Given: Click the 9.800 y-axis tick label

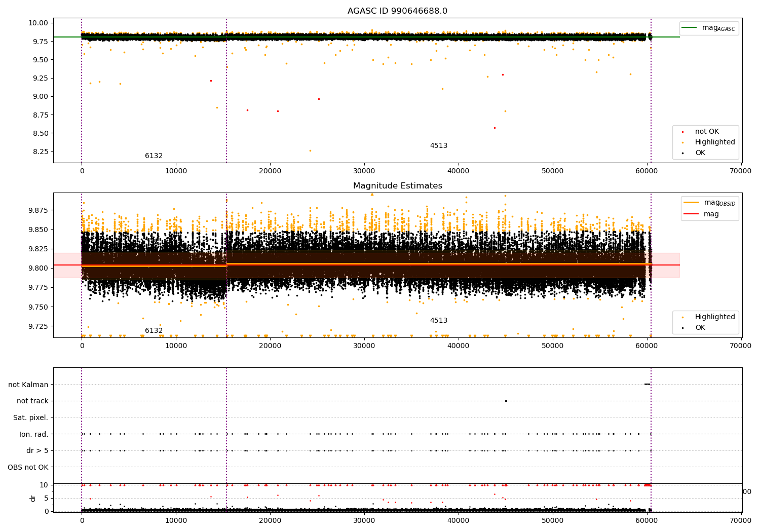Looking at the screenshot, I should pos(38,268).
